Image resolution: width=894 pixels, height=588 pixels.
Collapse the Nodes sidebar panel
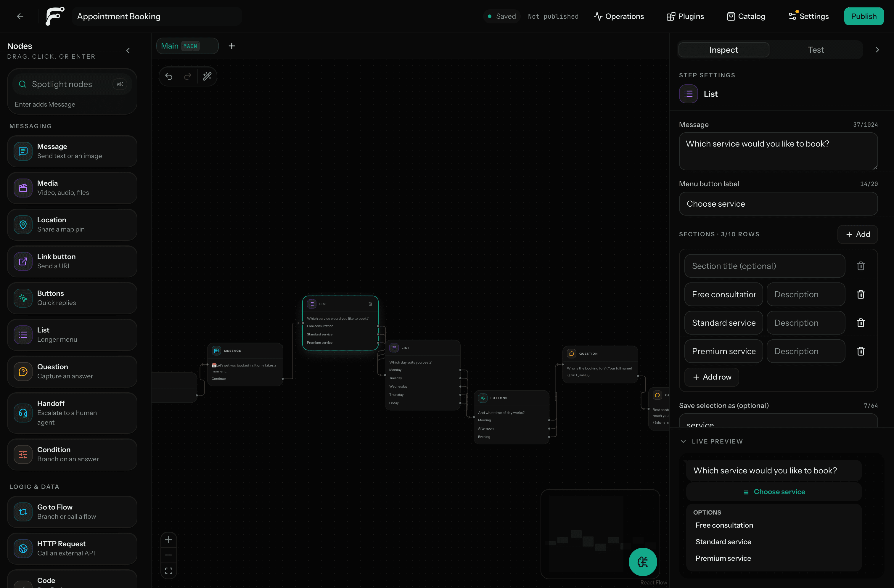pyautogui.click(x=128, y=51)
